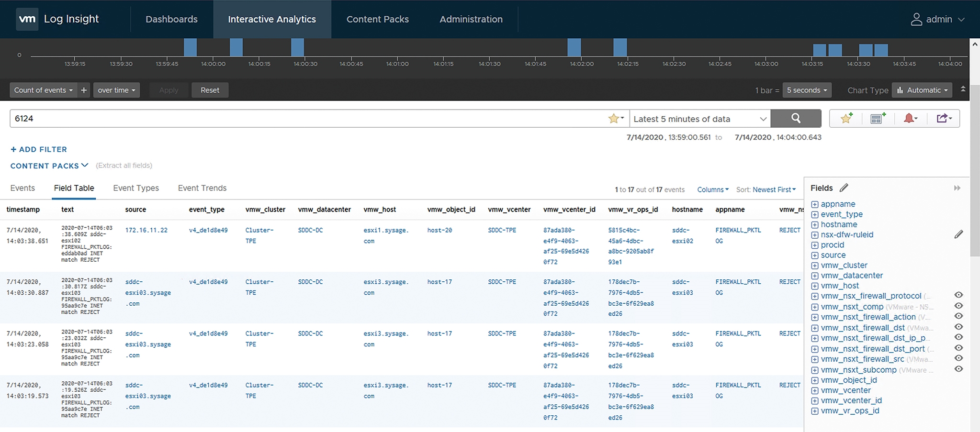
Task: Click plus icon beside vmw_vcenter field
Action: 815,390
